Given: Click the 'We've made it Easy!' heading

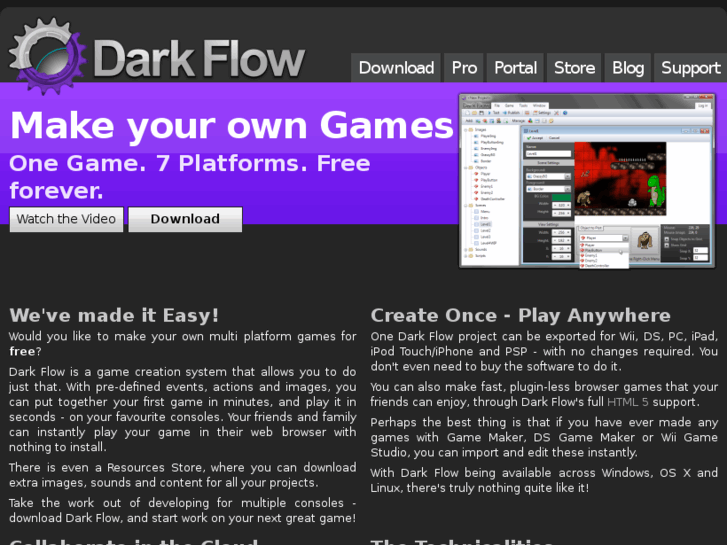Looking at the screenshot, I should (114, 315).
